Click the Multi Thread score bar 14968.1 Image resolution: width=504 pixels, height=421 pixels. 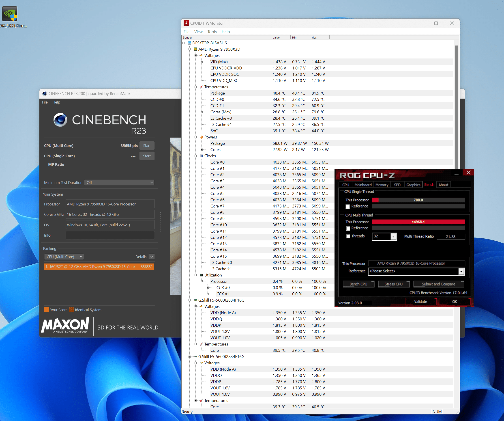418,222
